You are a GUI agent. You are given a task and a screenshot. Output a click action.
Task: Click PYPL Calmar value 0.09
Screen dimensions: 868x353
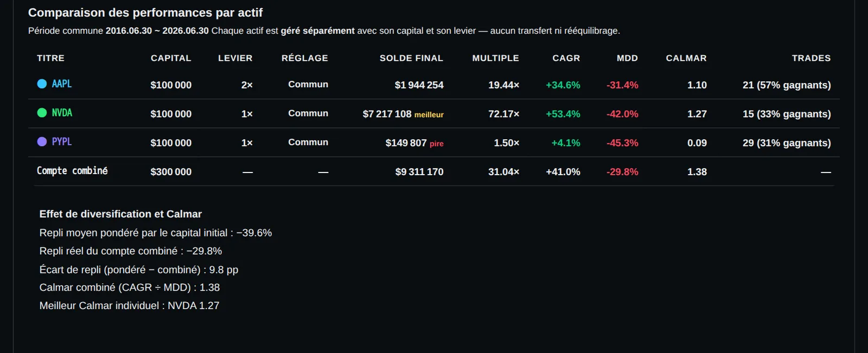tap(697, 143)
